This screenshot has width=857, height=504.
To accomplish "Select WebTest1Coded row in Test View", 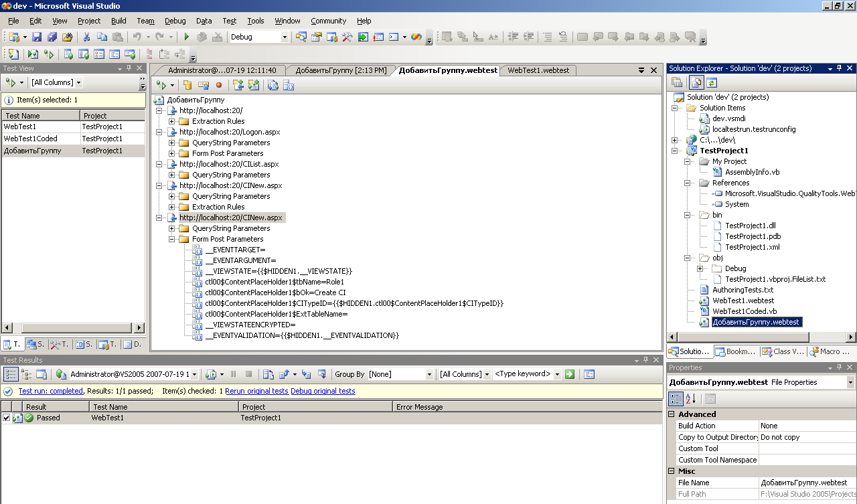I will click(x=73, y=139).
